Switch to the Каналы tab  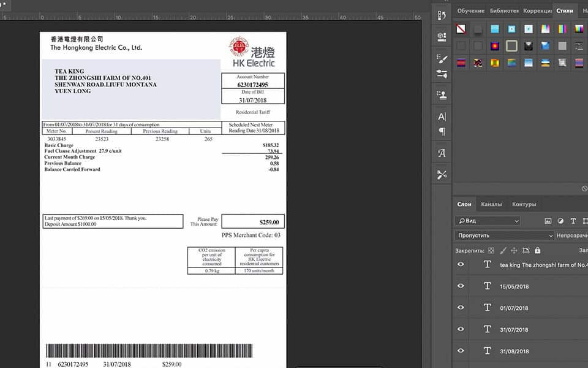point(491,204)
